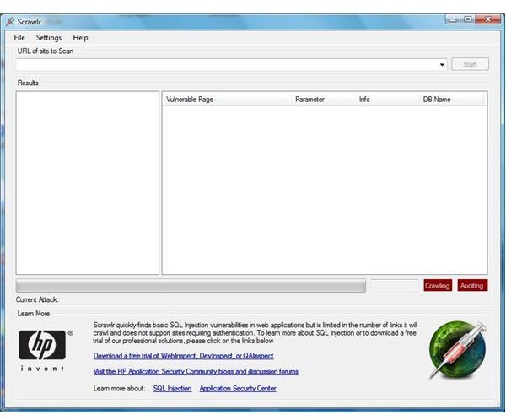Maximize the Scrawlr window
The height and width of the screenshot is (420, 506).
point(468,19)
